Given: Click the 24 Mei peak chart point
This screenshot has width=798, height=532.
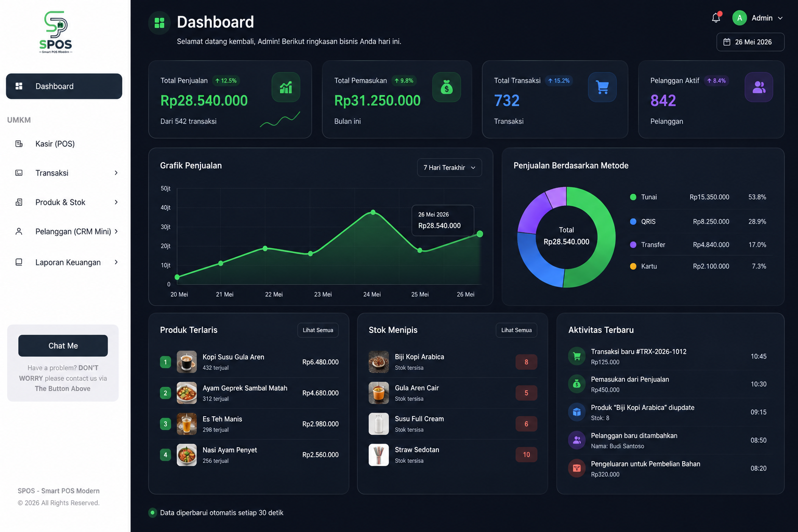Looking at the screenshot, I should click(373, 212).
